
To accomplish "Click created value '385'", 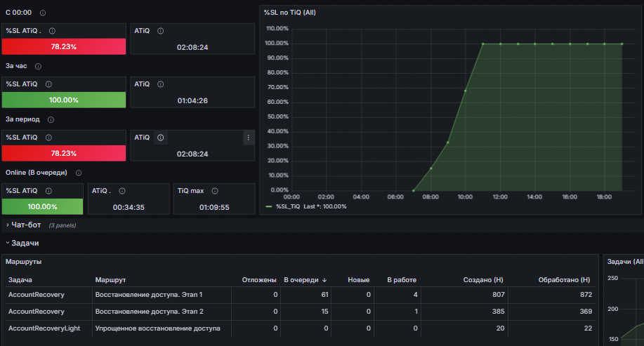I will point(498,312).
